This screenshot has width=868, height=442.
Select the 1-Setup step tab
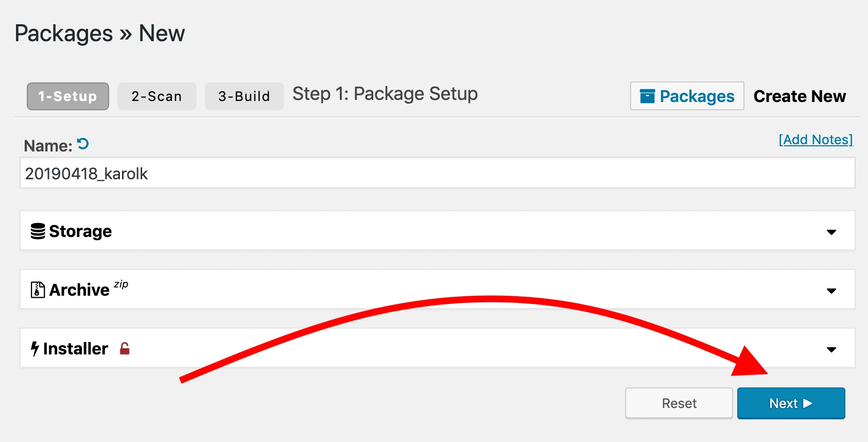[67, 96]
